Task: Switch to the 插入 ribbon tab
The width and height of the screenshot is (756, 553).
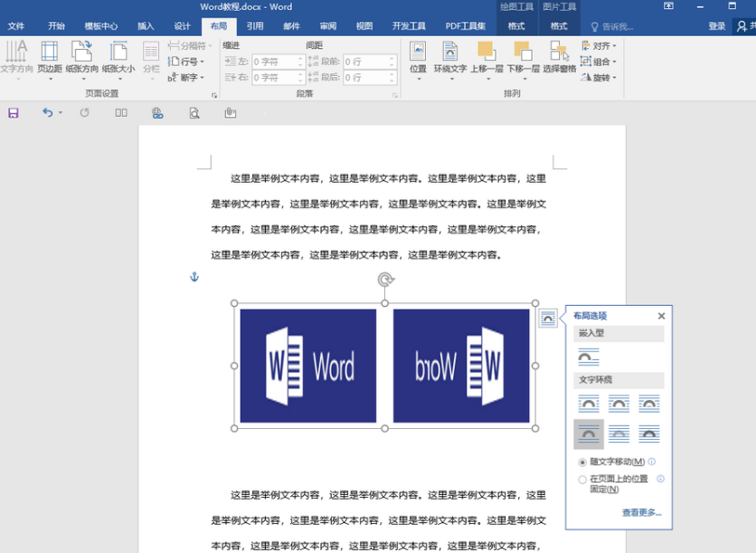Action: click(x=146, y=26)
